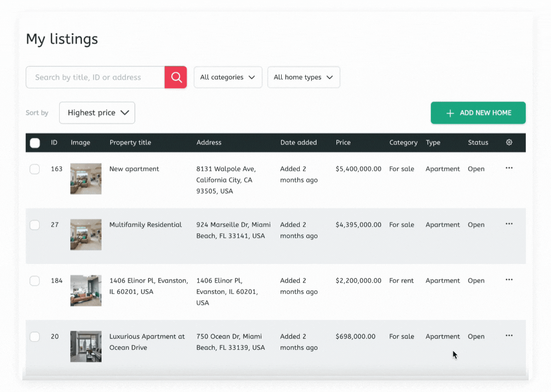
Task: Check the box for listing 163
Action: (35, 169)
